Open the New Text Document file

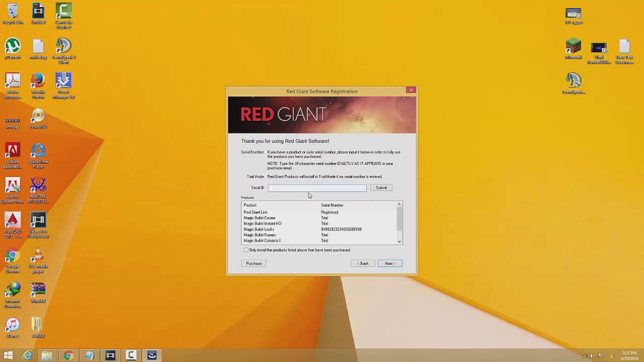tap(624, 51)
